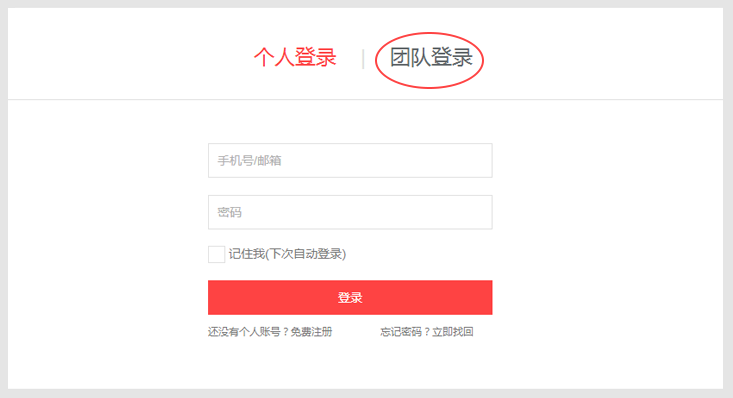This screenshot has width=733, height=398.
Task: Click the divider between the login tabs
Action: (363, 59)
